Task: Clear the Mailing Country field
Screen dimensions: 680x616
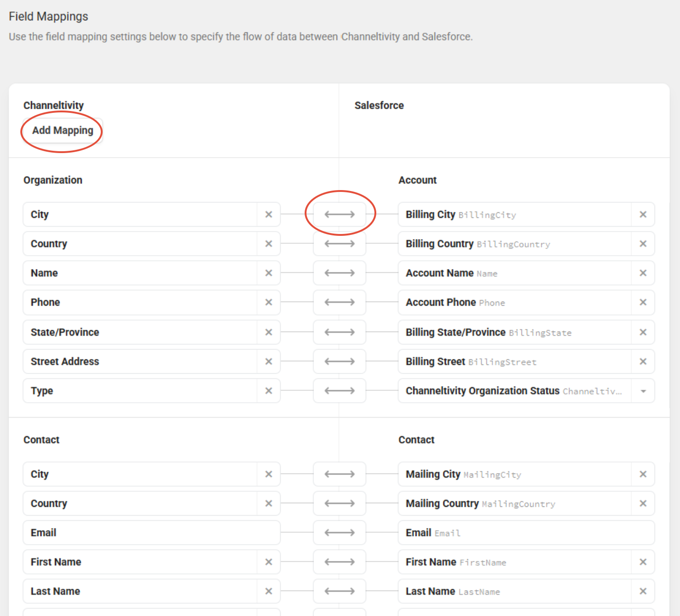Action: [643, 503]
